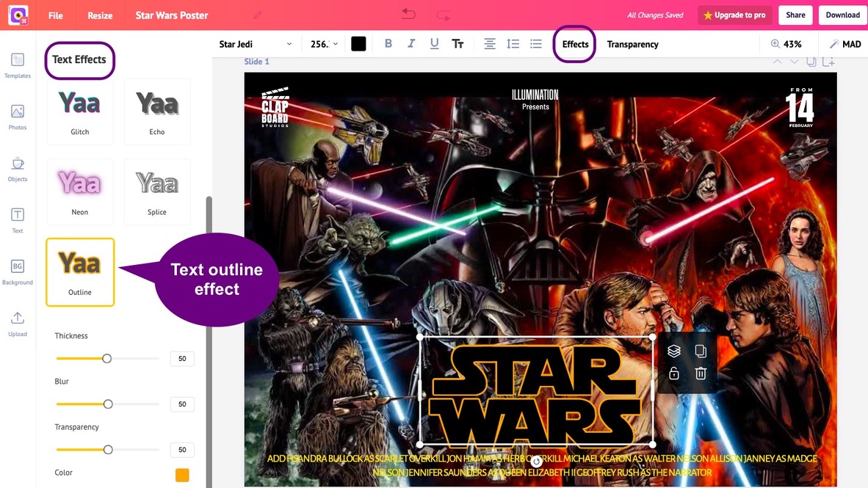Select the Illumination Presents text
Viewport: 868px width, 488px height.
tap(535, 100)
